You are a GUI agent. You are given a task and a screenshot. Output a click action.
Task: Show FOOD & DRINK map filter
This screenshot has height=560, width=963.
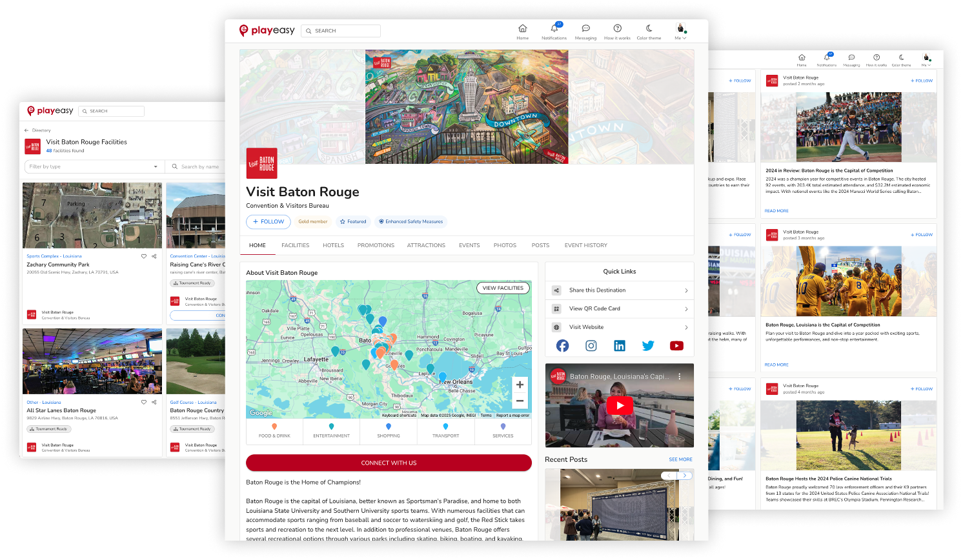pos(274,431)
